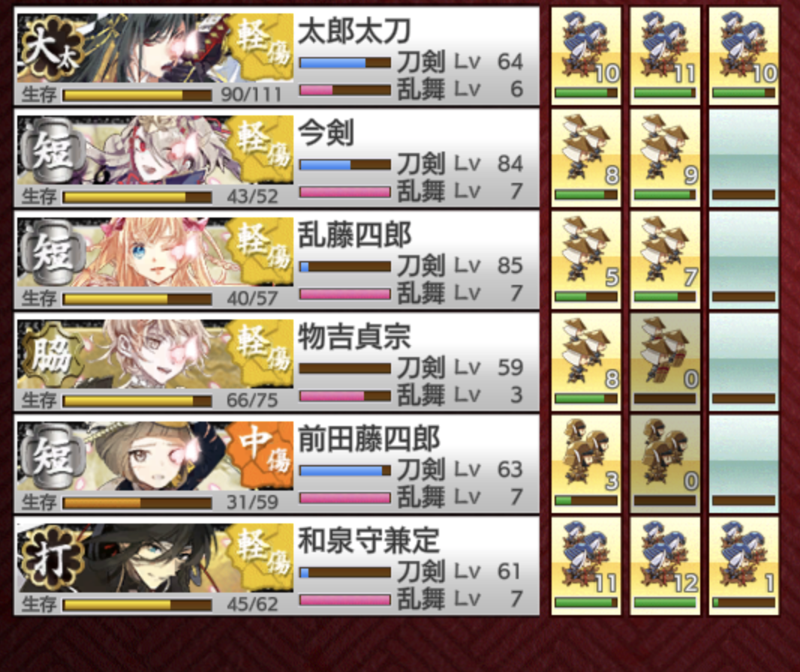Viewport: 800px width, 672px height.
Task: Click 太郎太刀's blue 刀剣 experience bar
Action: [345, 63]
